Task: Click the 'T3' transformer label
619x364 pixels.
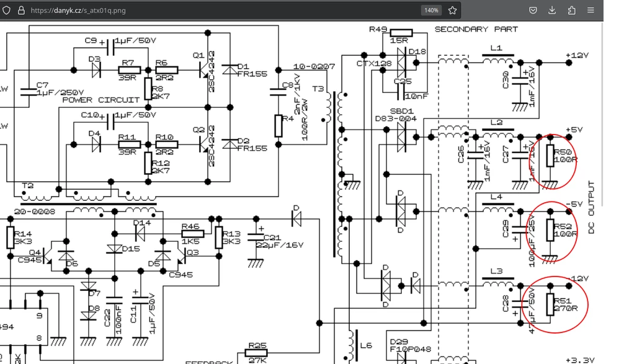Action: (x=318, y=89)
